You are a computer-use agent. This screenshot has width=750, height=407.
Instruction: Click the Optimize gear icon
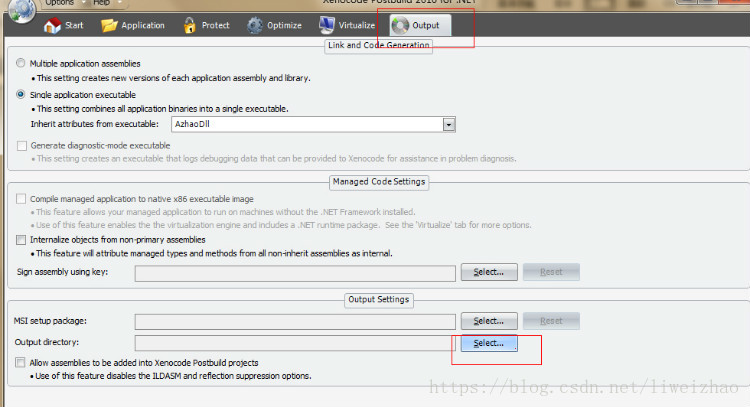coord(254,25)
